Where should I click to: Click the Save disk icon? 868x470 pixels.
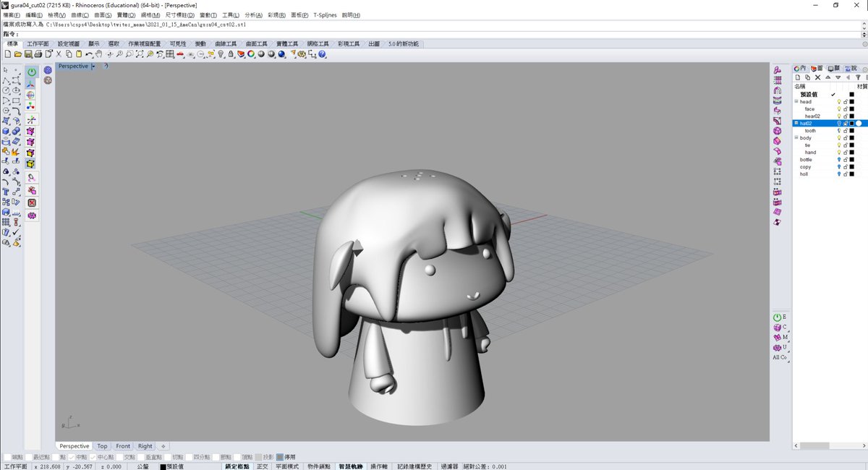click(x=27, y=54)
